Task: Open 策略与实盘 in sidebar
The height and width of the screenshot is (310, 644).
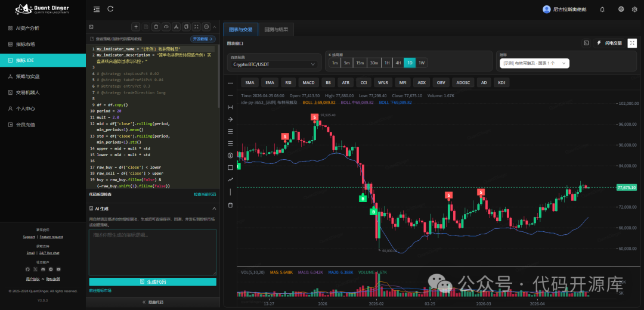Action: click(x=43, y=76)
